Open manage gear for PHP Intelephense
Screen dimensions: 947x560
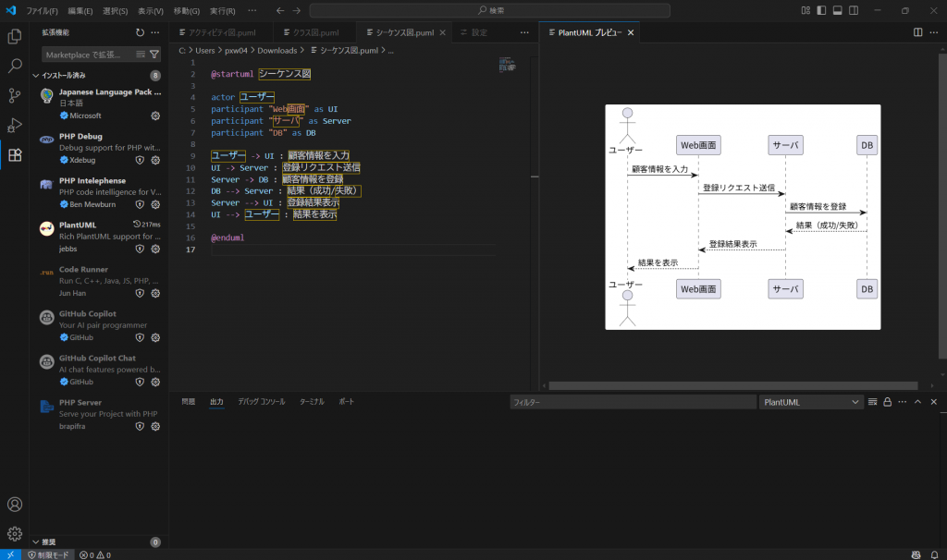[x=155, y=204]
